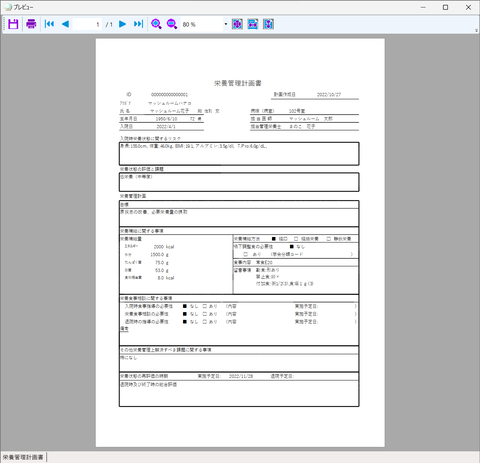Fit page height in the preview
This screenshot has height=463, width=480.
coord(268,24)
